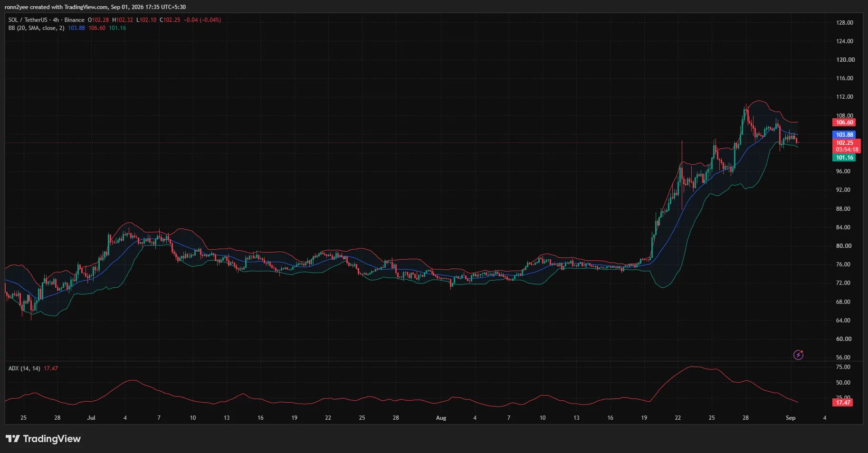This screenshot has height=453, width=868.
Task: Click the 112.00 price axis label
Action: click(x=844, y=97)
